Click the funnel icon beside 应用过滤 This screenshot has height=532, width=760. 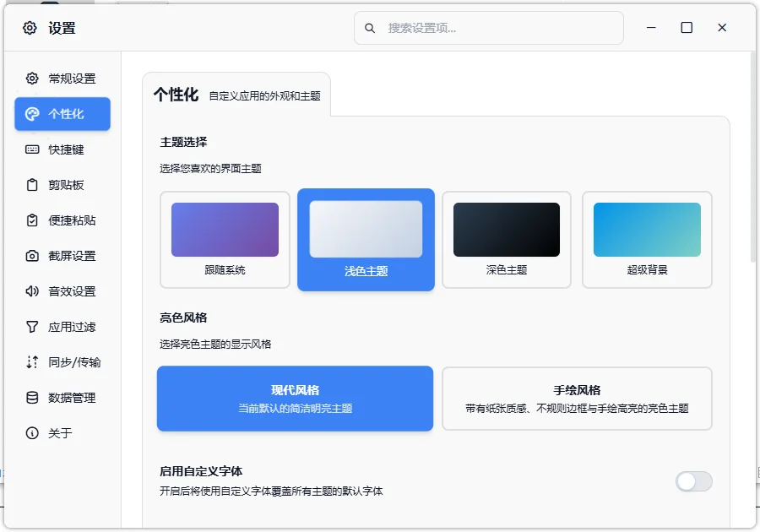coord(32,327)
